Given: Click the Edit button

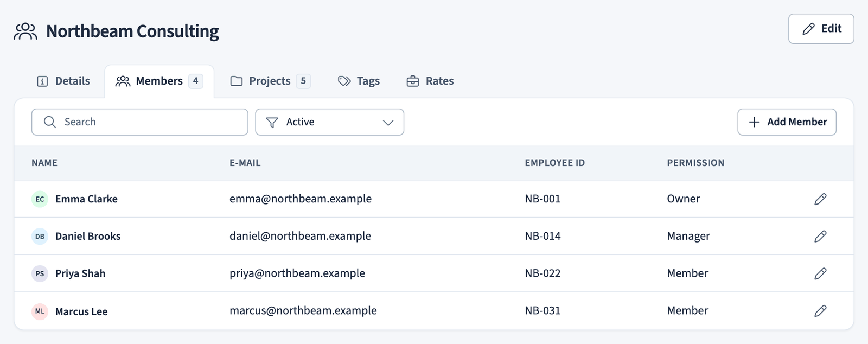Looking at the screenshot, I should click(x=821, y=29).
